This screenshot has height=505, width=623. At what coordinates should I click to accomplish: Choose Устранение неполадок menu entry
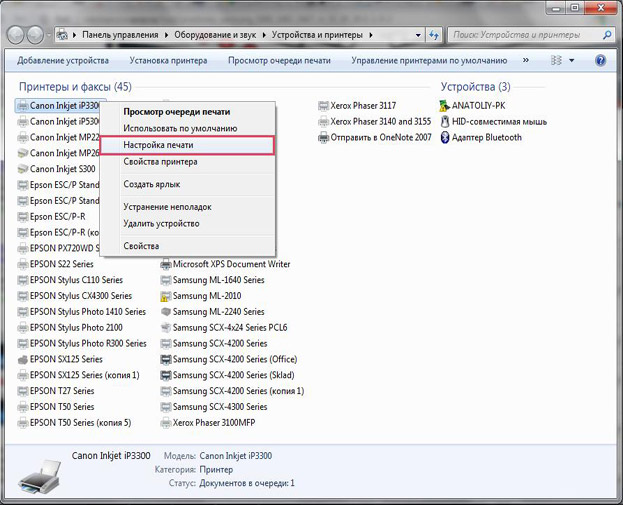click(x=167, y=207)
